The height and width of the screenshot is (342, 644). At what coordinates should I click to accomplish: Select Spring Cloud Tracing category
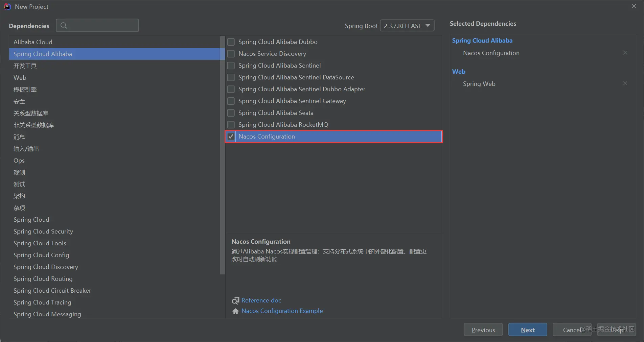[x=114, y=302]
